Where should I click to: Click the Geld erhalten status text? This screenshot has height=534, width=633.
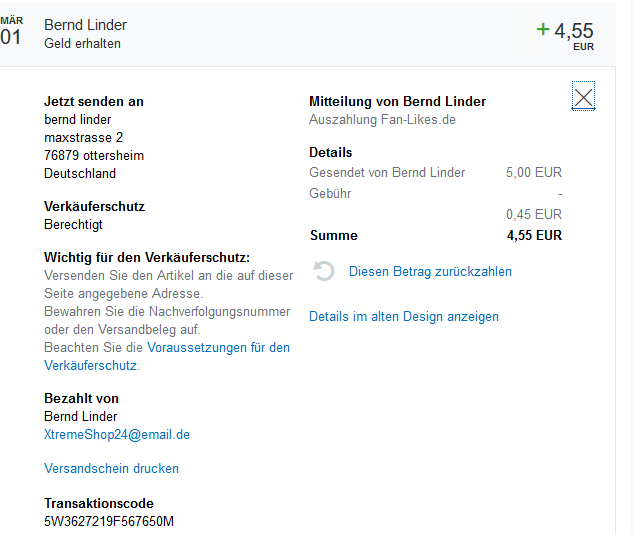tap(83, 44)
